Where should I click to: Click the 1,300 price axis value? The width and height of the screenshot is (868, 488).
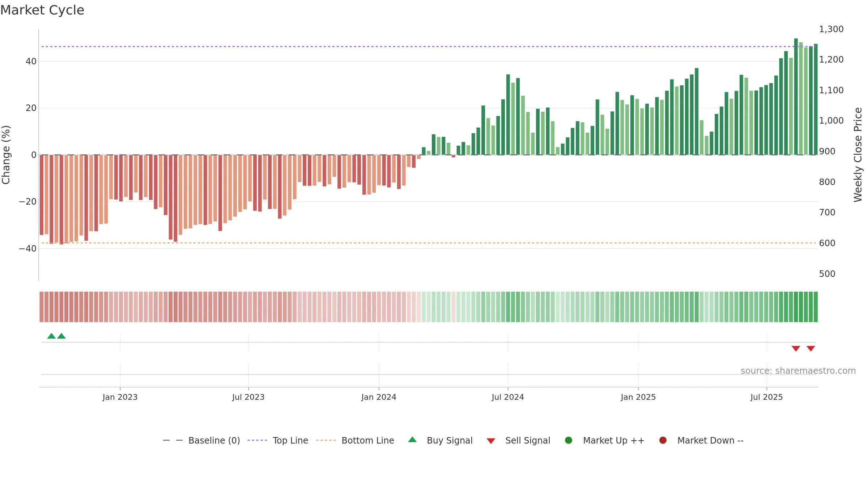tap(831, 29)
